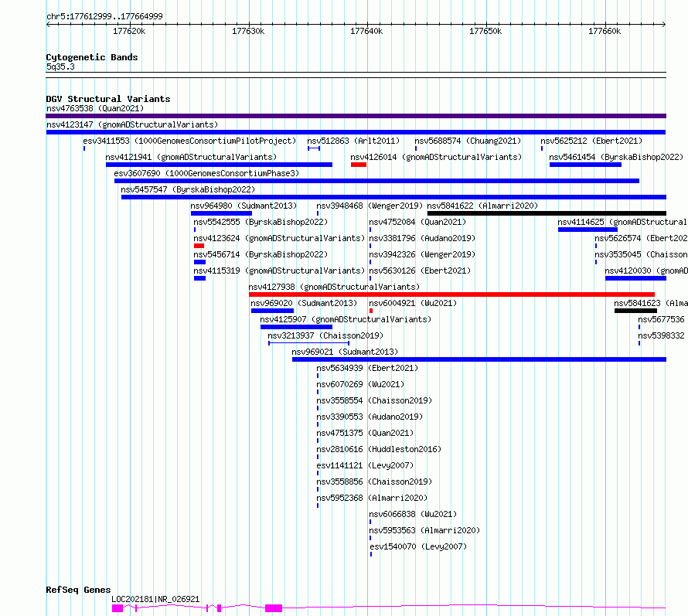The width and height of the screenshot is (688, 616).
Task: Click nsv6004921 (Wu2021) label
Action: tap(413, 303)
